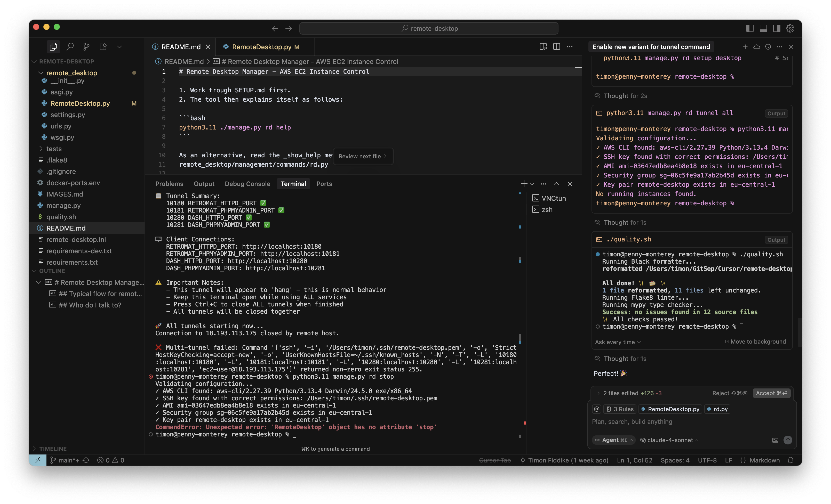Add context with the @ button

(597, 409)
